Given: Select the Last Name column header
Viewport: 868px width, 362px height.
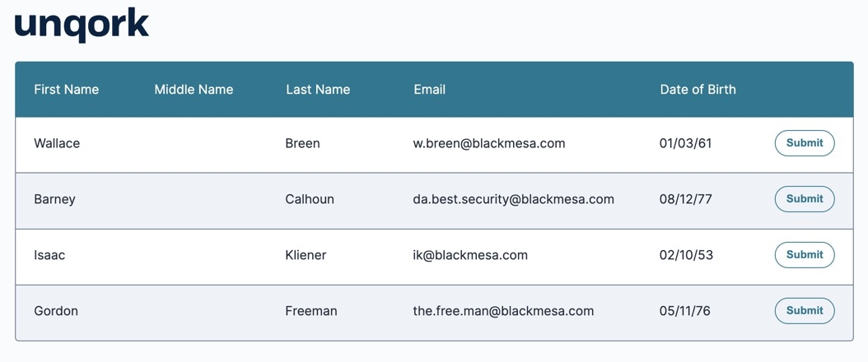Looking at the screenshot, I should (318, 90).
